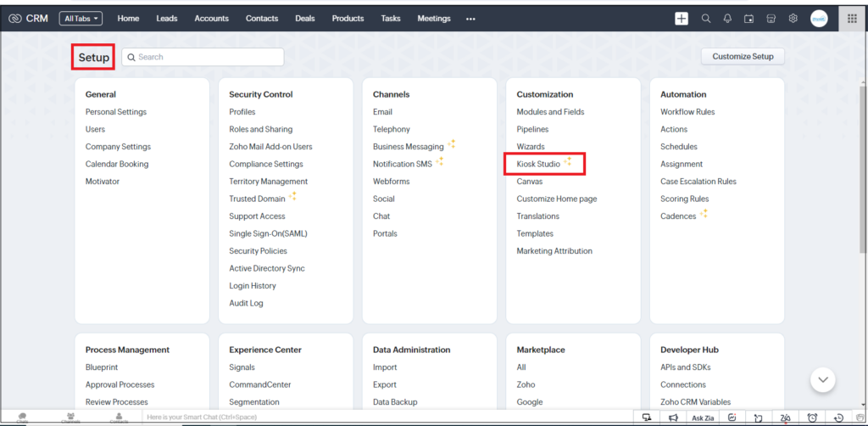Click the sparkle icon beside Kiosk Studio

567,162
